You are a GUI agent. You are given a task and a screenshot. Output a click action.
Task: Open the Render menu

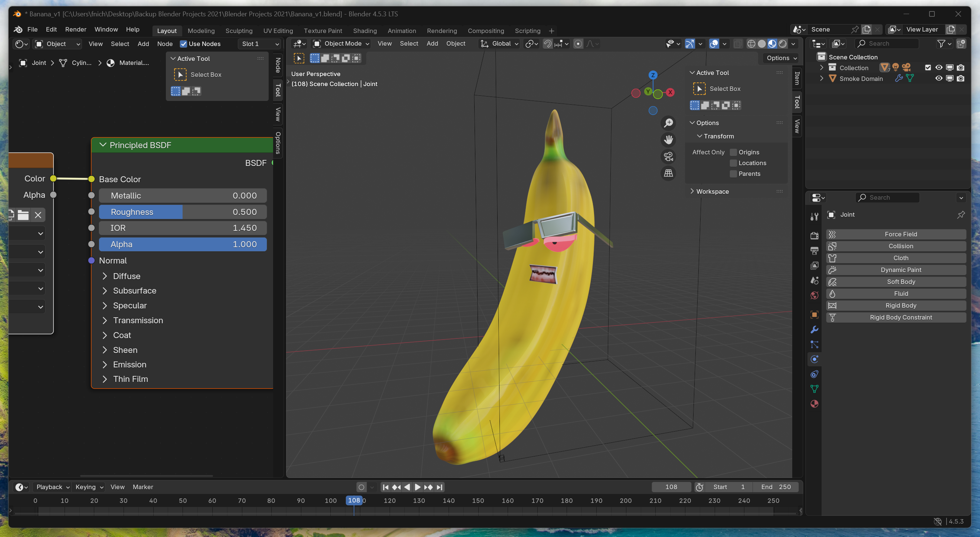(75, 29)
